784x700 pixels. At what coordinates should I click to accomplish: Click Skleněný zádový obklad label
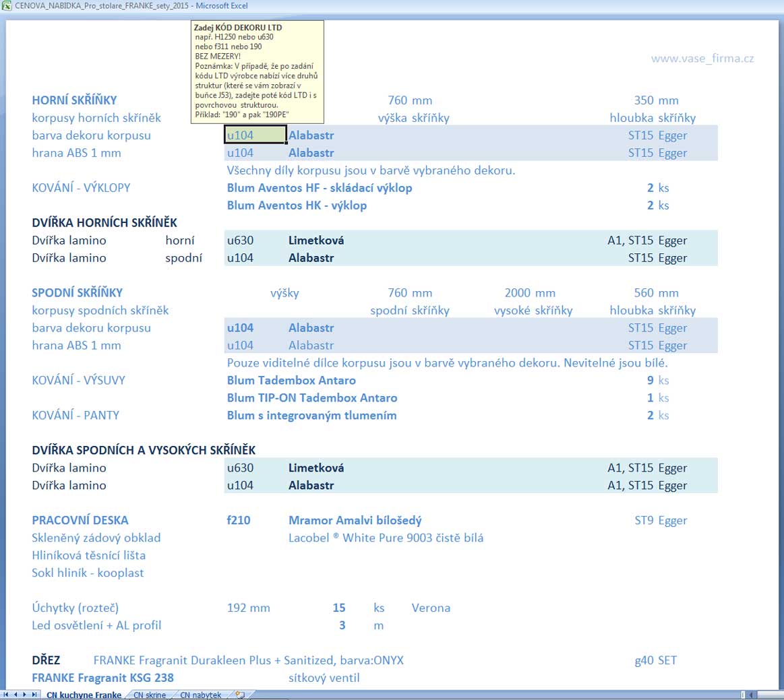pos(96,538)
